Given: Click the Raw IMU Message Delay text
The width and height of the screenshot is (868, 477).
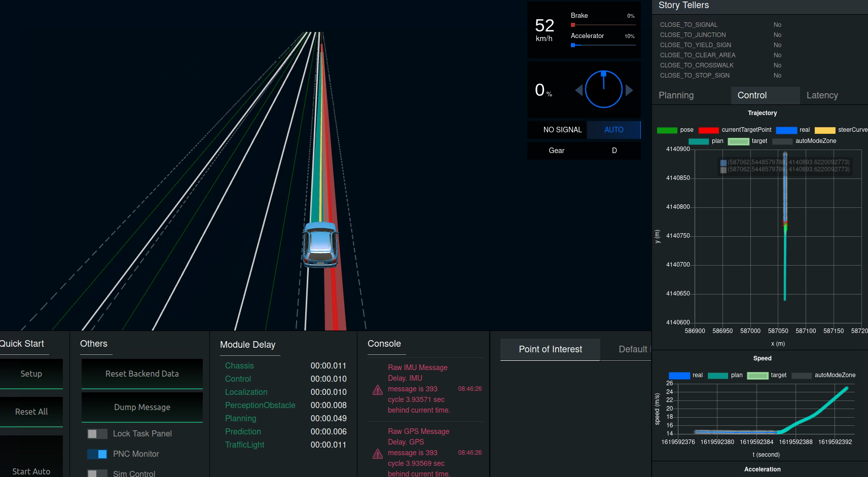Looking at the screenshot, I should coord(419,389).
